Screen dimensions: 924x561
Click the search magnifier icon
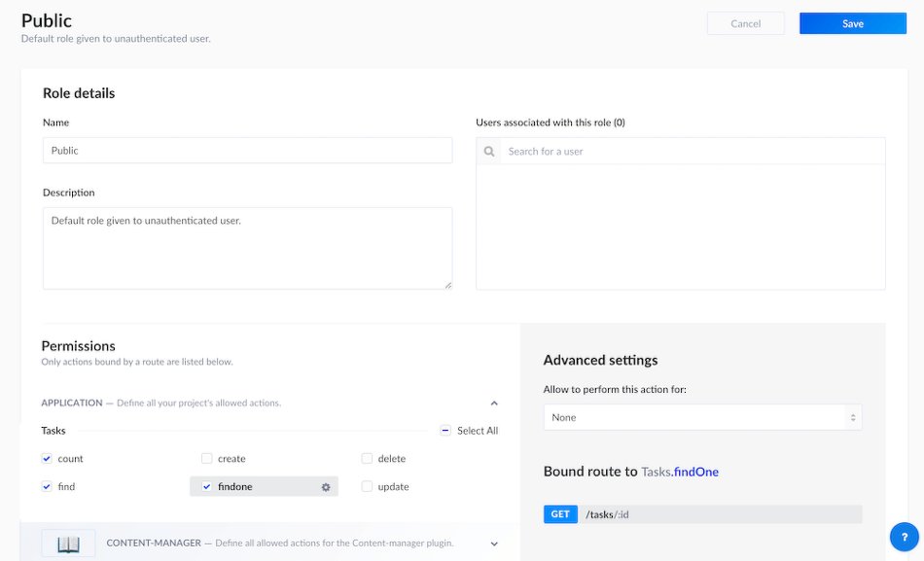pyautogui.click(x=488, y=152)
